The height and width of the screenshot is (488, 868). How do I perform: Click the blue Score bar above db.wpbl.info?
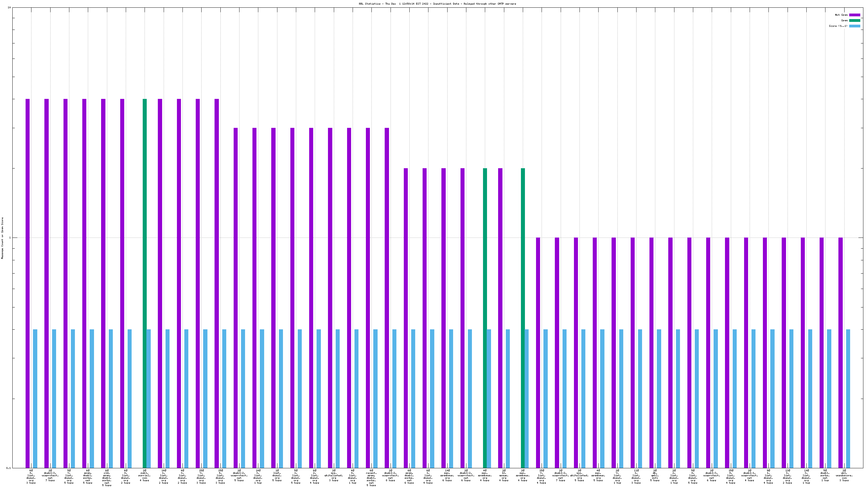click(x=659, y=398)
